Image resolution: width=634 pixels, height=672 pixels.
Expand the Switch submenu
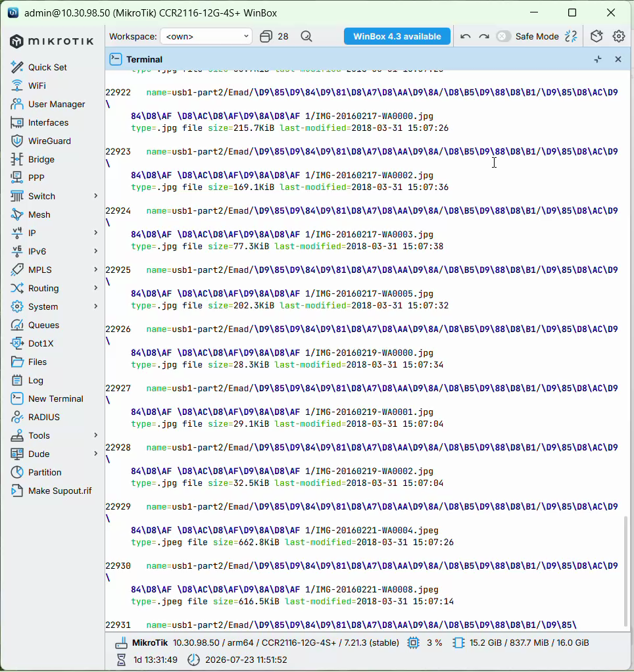95,196
